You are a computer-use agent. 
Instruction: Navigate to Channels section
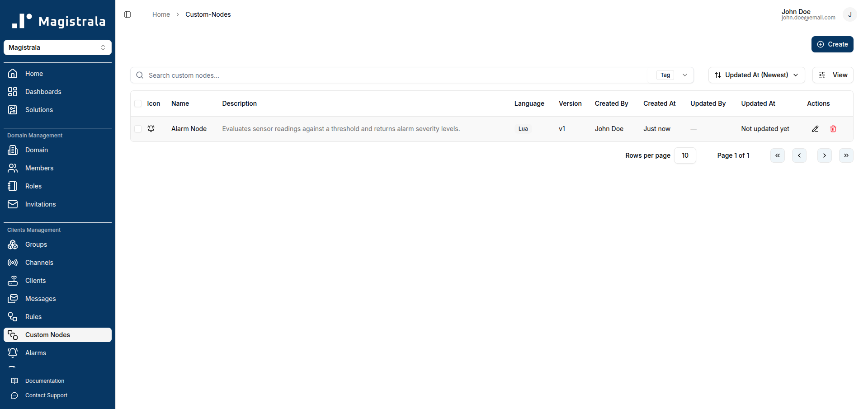pyautogui.click(x=57, y=263)
